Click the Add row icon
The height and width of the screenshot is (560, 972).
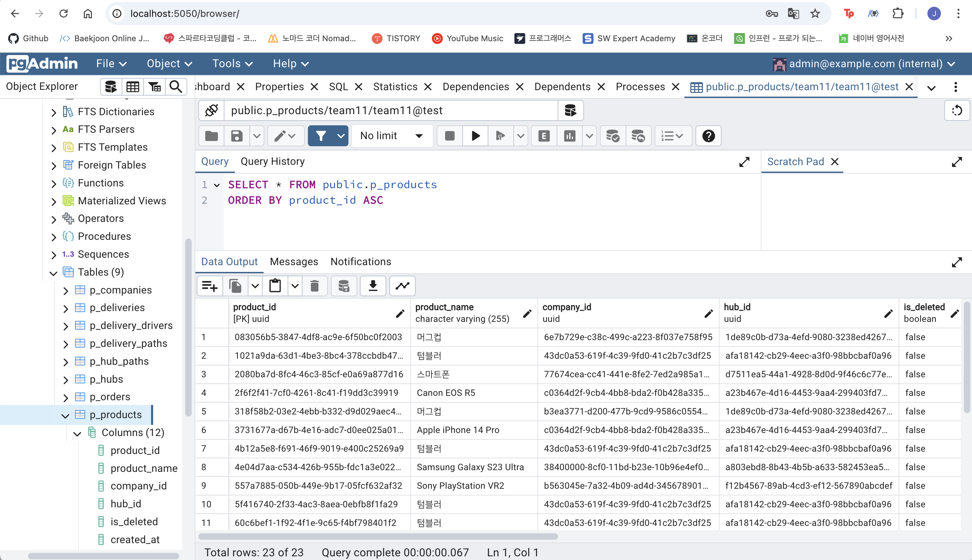point(210,286)
